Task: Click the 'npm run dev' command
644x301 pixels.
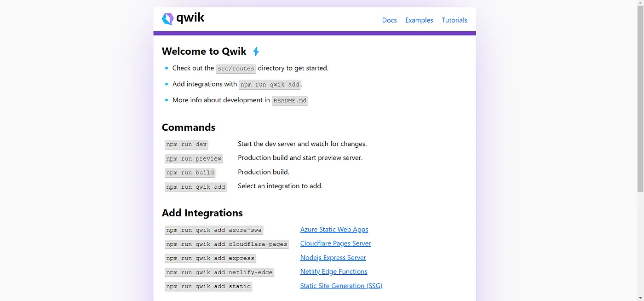Action: (x=186, y=145)
